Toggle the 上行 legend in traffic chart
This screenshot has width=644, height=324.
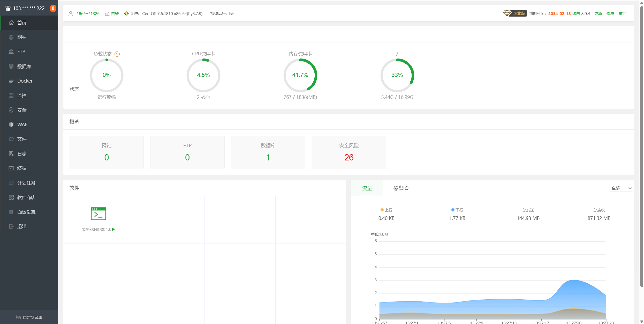click(x=387, y=210)
